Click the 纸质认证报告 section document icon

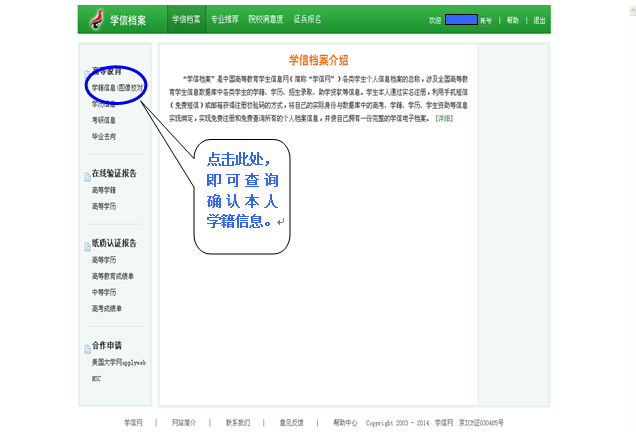pyautogui.click(x=86, y=243)
